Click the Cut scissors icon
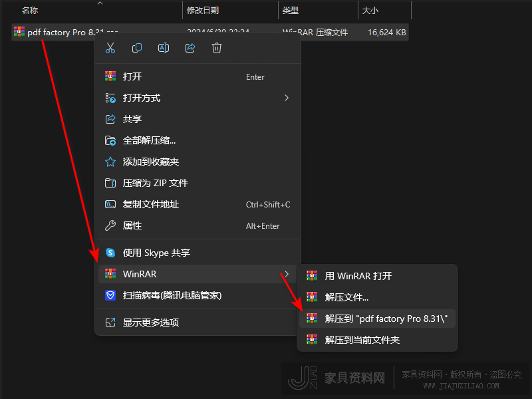The height and width of the screenshot is (399, 532). tap(110, 48)
